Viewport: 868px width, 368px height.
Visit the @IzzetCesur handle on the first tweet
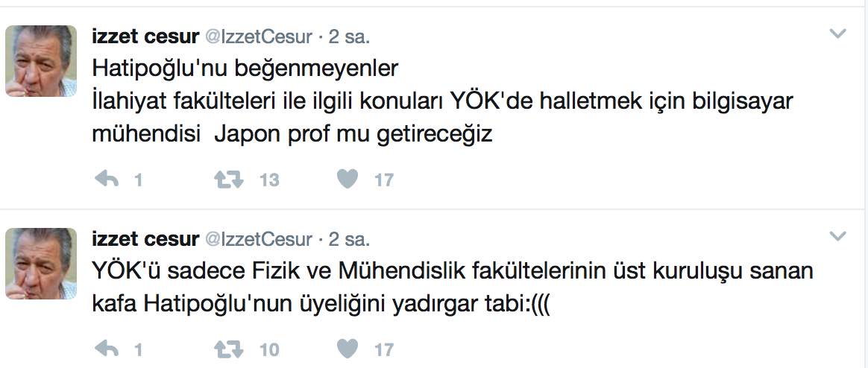click(258, 36)
